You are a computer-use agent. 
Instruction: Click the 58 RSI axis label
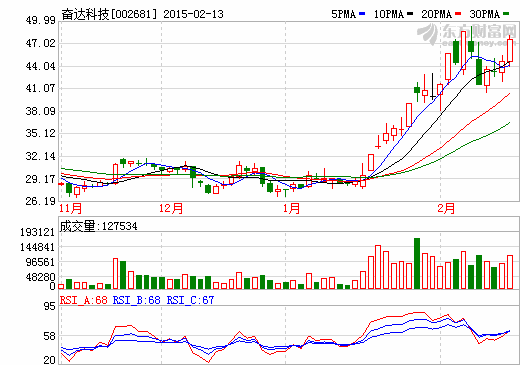pyautogui.click(x=50, y=337)
